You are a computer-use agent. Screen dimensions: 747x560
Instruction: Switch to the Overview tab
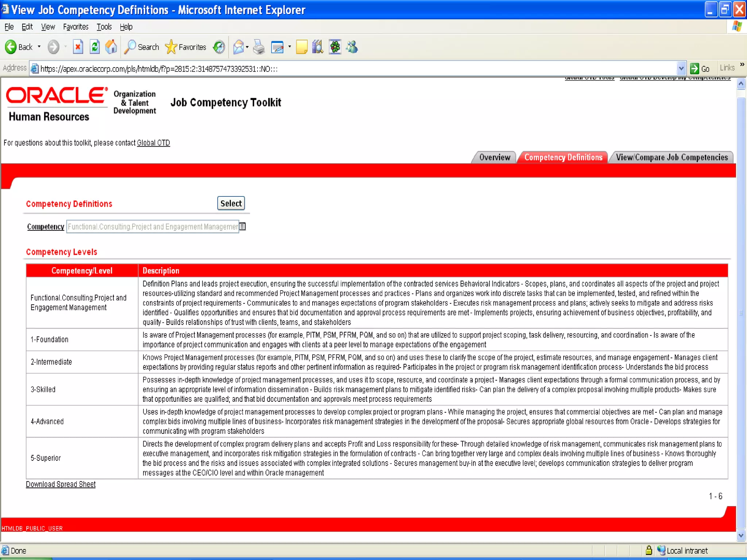(494, 157)
